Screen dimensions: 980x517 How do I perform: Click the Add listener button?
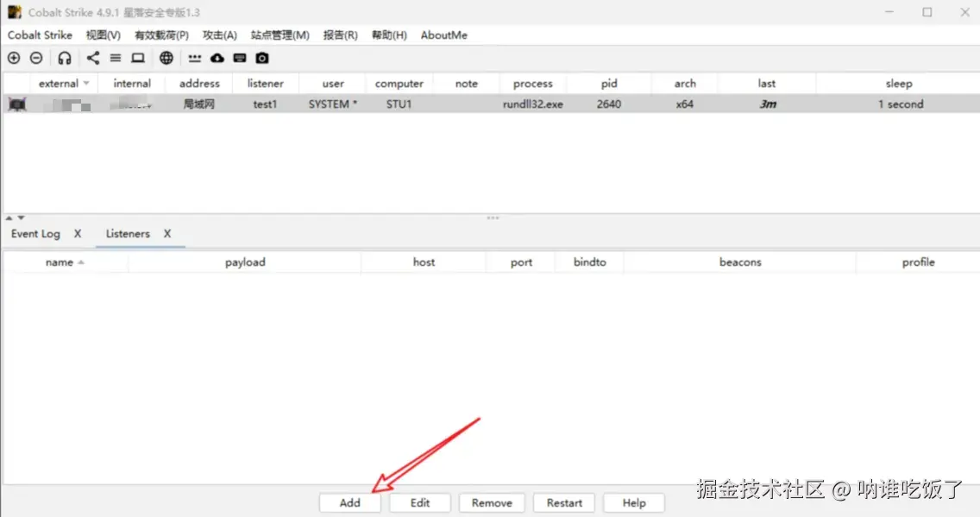pos(350,502)
